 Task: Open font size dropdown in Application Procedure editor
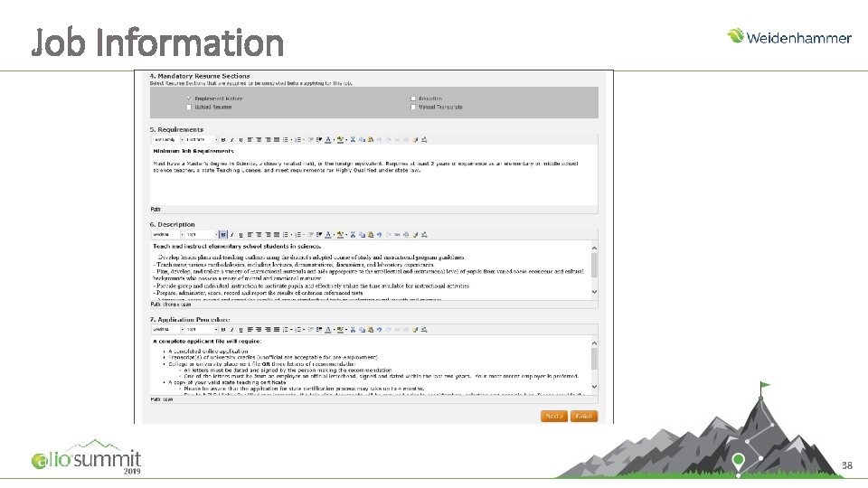(202, 330)
